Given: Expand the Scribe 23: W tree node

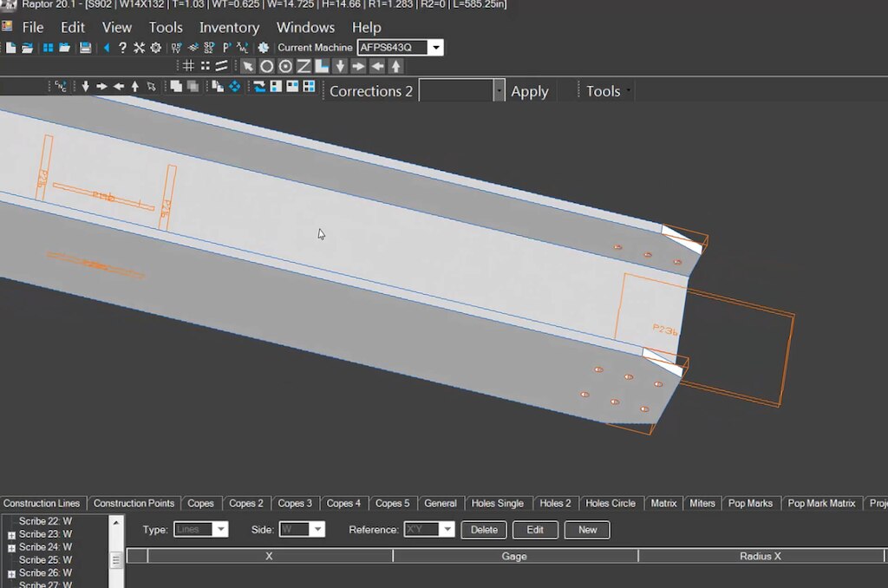Looking at the screenshot, I should [x=11, y=535].
